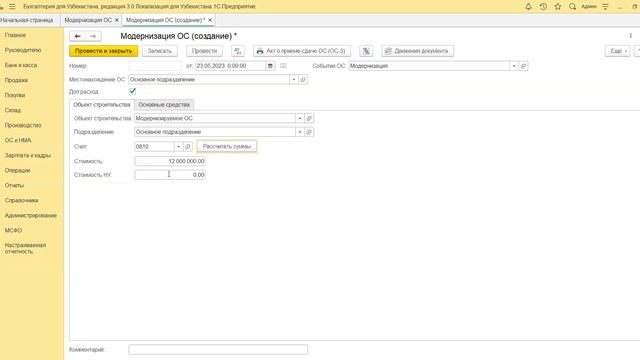Open Главное section in sidebar
Screen dimensions: 640x360
[15, 36]
